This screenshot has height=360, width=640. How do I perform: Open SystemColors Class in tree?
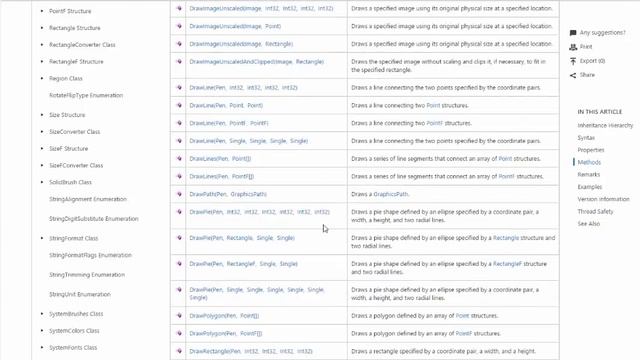point(74,331)
